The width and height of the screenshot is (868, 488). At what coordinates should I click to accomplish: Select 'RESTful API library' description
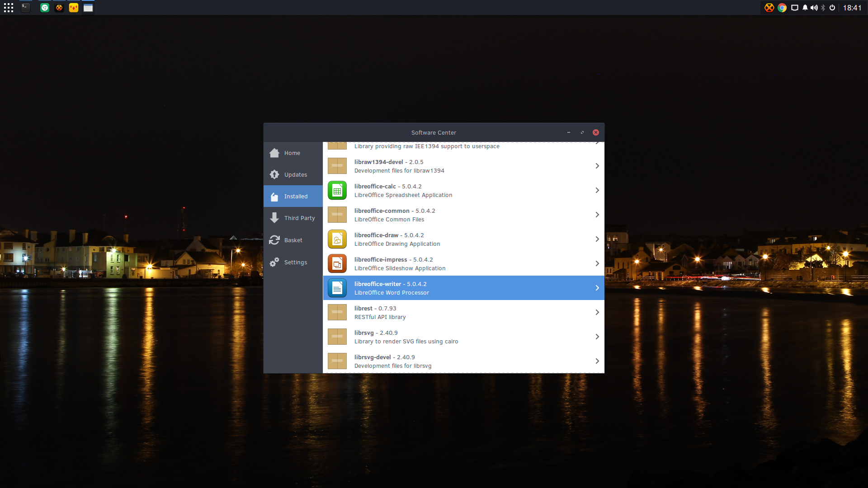click(x=380, y=317)
